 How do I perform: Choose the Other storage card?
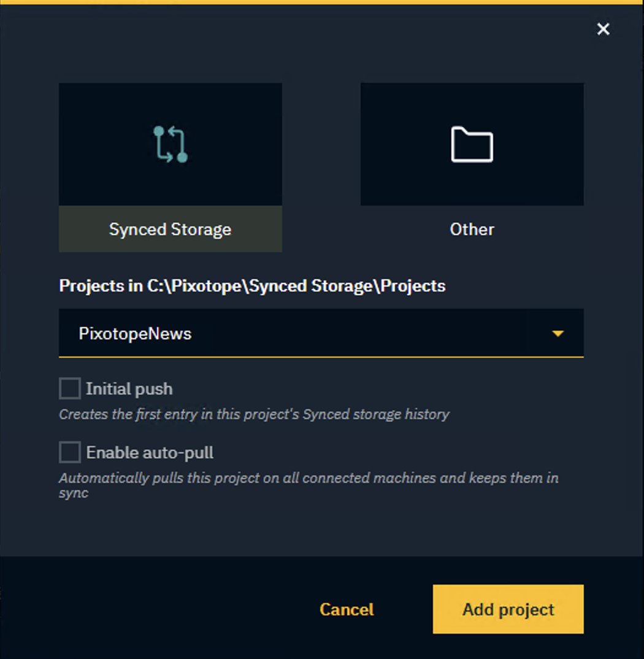click(x=472, y=166)
